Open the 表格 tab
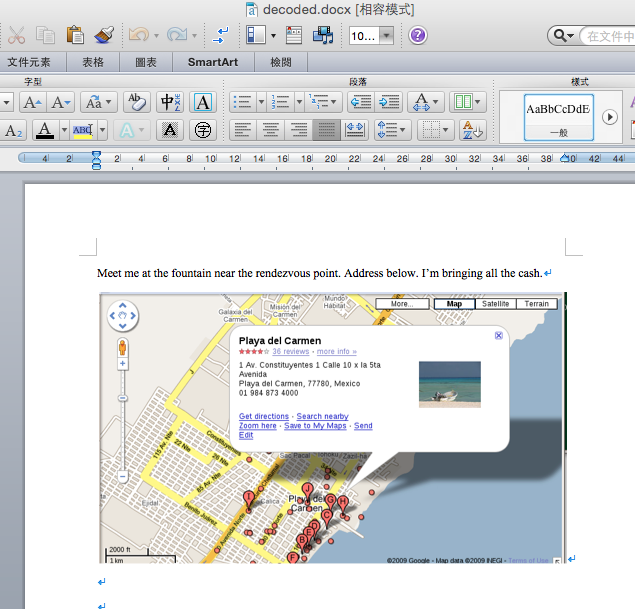The width and height of the screenshot is (635, 609). click(93, 62)
